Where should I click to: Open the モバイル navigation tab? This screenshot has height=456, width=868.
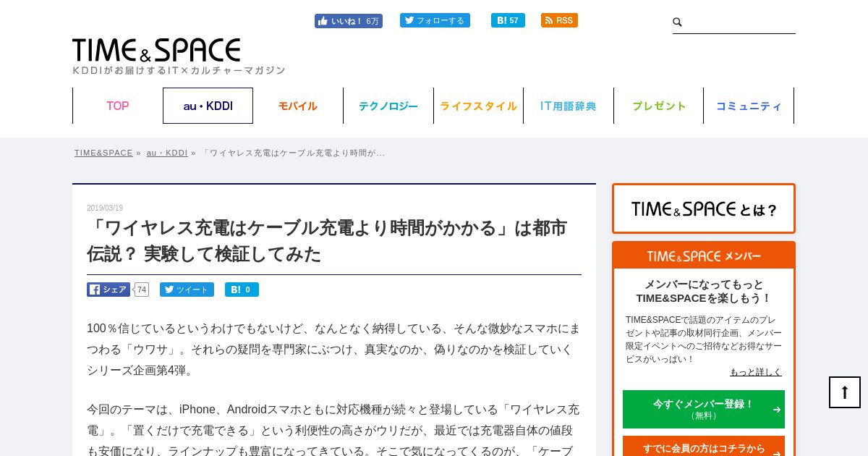click(x=298, y=106)
